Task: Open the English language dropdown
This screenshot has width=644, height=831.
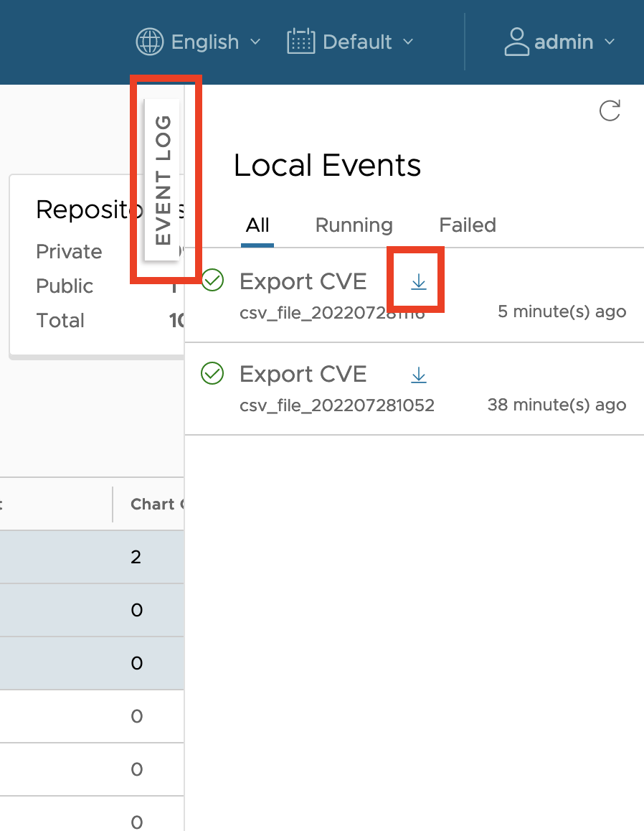Action: pyautogui.click(x=204, y=42)
